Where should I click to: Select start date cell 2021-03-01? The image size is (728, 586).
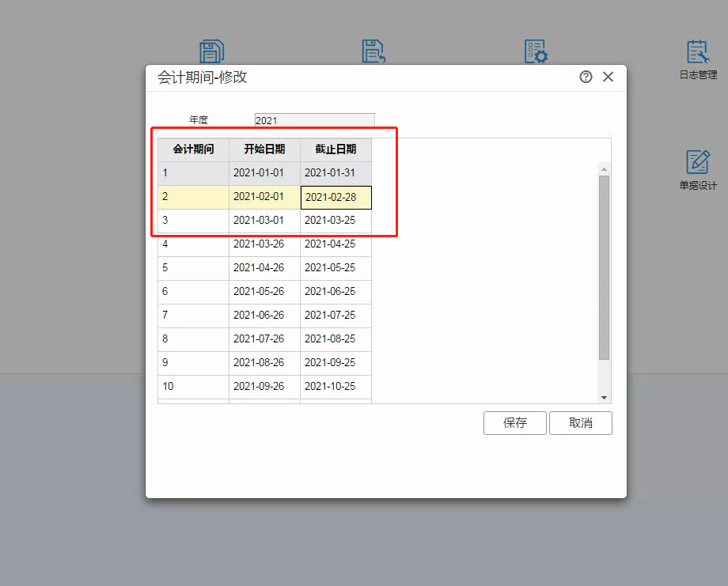264,221
